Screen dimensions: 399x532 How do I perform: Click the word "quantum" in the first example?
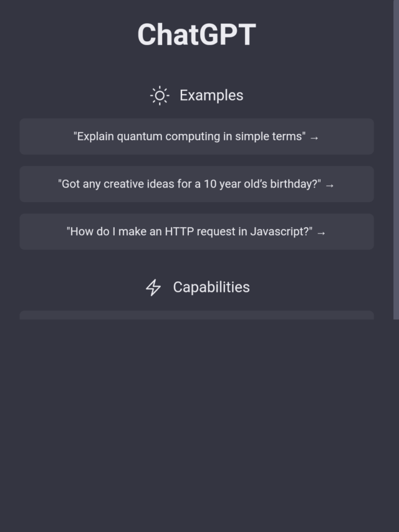pos(138,137)
